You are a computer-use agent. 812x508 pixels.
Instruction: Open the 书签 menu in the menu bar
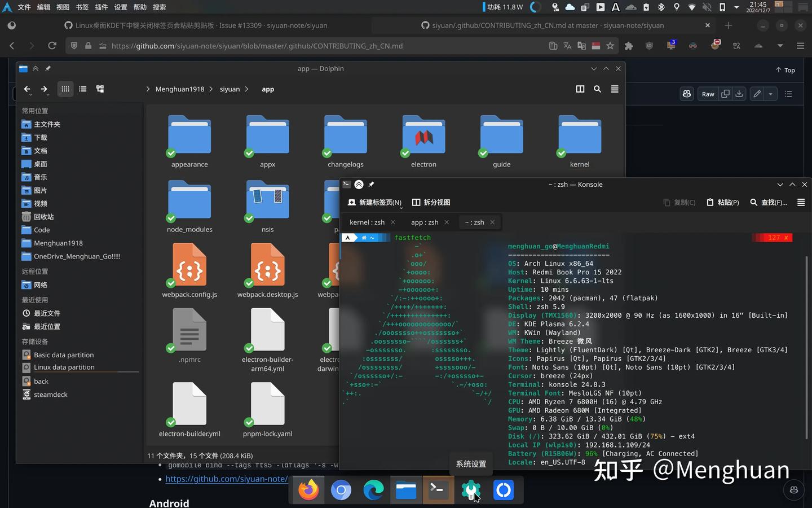click(81, 7)
